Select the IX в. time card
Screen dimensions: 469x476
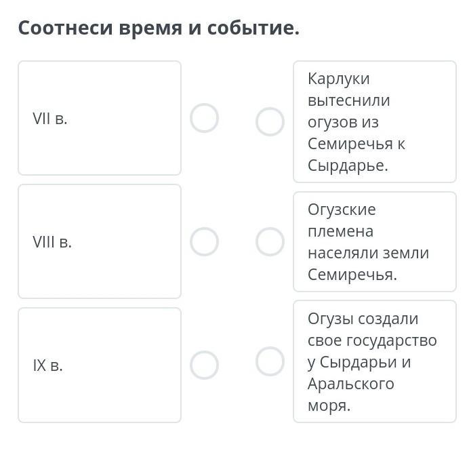tap(100, 365)
